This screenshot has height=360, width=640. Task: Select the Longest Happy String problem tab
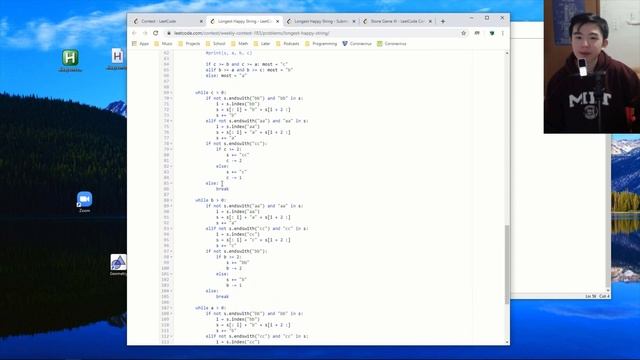(244, 21)
